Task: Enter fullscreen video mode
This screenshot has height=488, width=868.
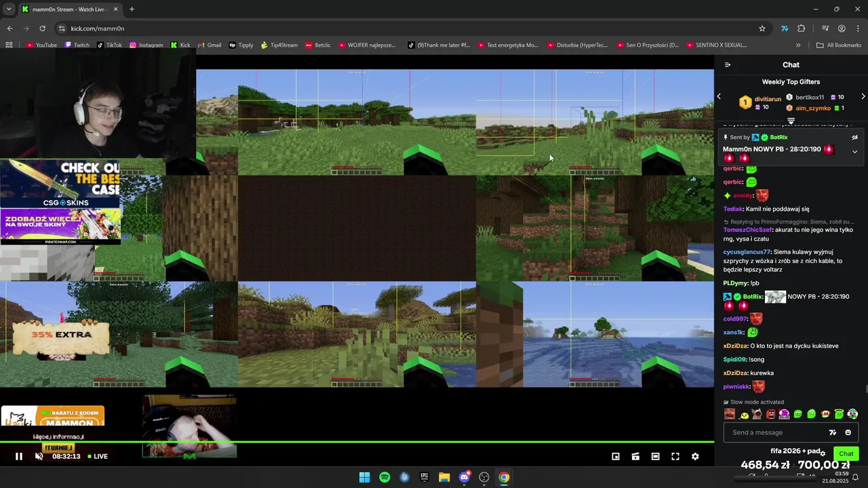Action: (675, 456)
